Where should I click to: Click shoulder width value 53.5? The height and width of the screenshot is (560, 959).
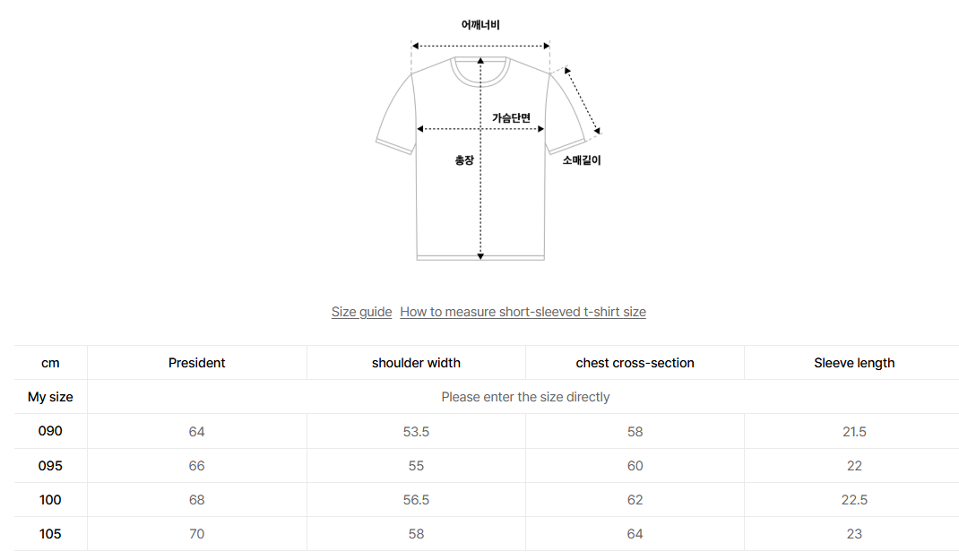[416, 432]
